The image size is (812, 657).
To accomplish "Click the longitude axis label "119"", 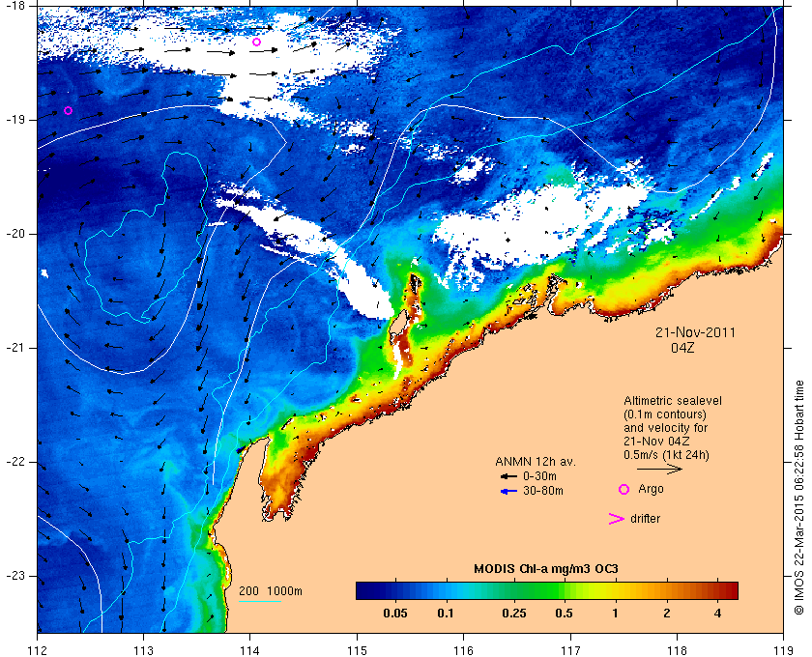I will pyautogui.click(x=784, y=651).
